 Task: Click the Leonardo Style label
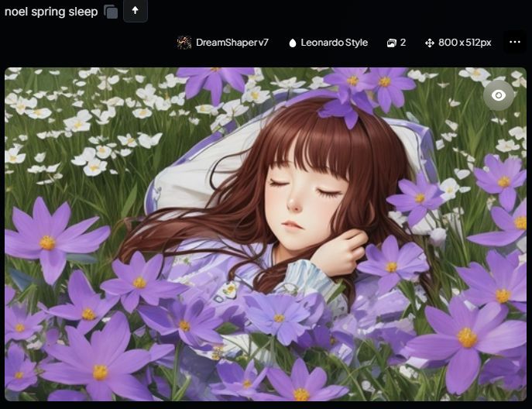(x=334, y=43)
